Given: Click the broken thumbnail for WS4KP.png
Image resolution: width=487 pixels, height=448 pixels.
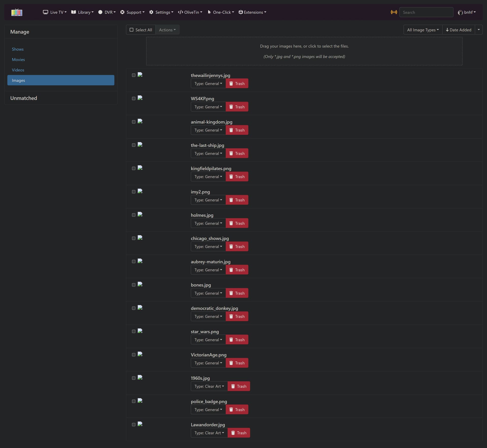Looking at the screenshot, I should click(140, 98).
